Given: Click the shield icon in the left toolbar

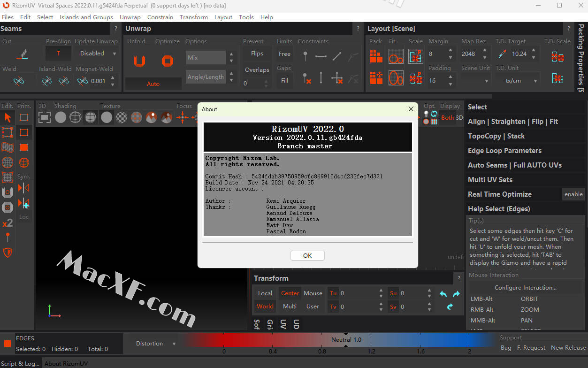Looking at the screenshot, I should 8,253.
